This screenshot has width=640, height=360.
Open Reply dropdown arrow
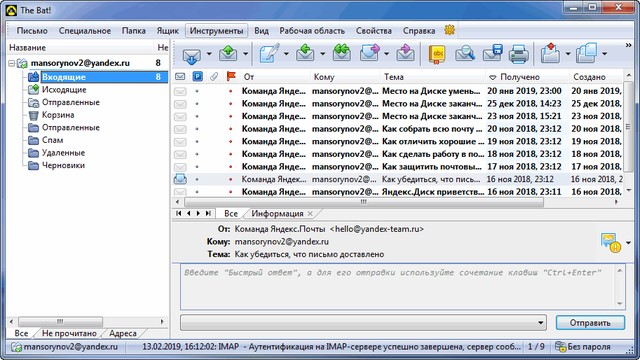tap(322, 54)
